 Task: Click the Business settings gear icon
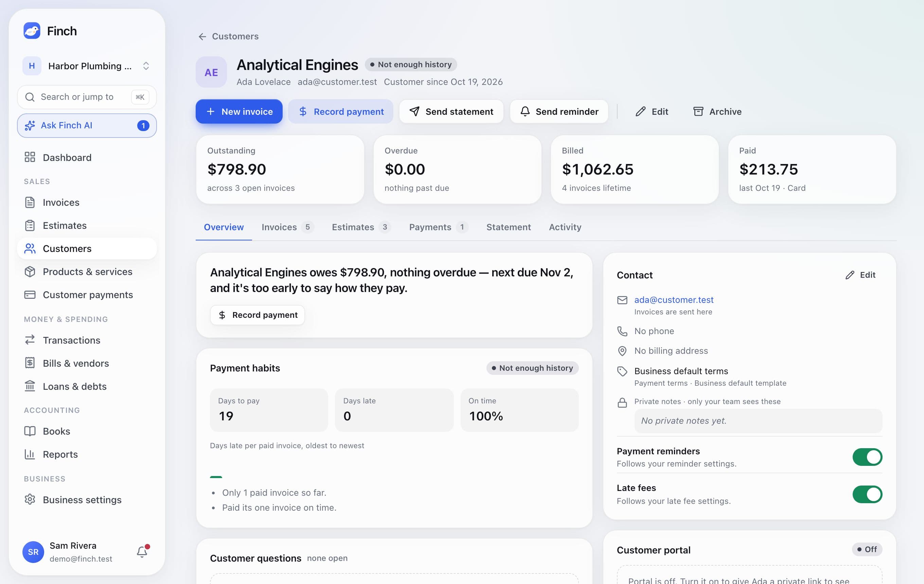pyautogui.click(x=30, y=499)
